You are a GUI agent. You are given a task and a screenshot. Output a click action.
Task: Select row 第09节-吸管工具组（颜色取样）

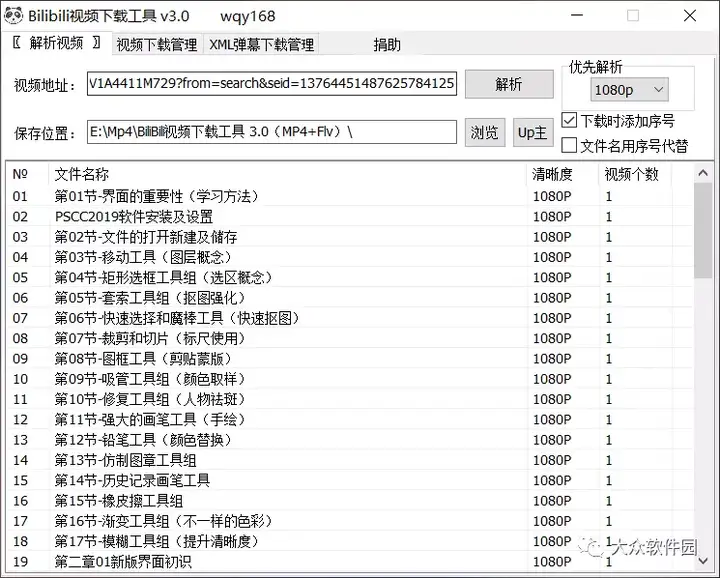click(349, 379)
